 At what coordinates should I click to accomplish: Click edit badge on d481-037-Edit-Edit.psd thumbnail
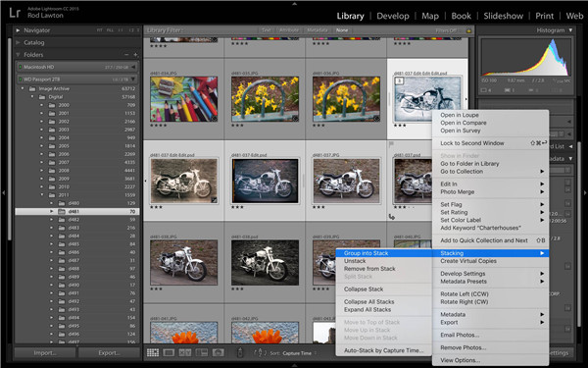(214, 200)
